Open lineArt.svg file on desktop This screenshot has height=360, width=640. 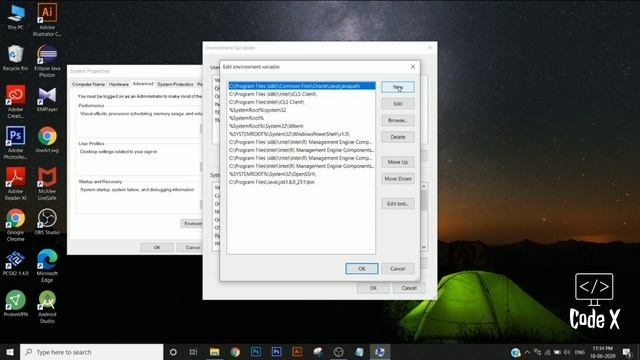(x=47, y=140)
